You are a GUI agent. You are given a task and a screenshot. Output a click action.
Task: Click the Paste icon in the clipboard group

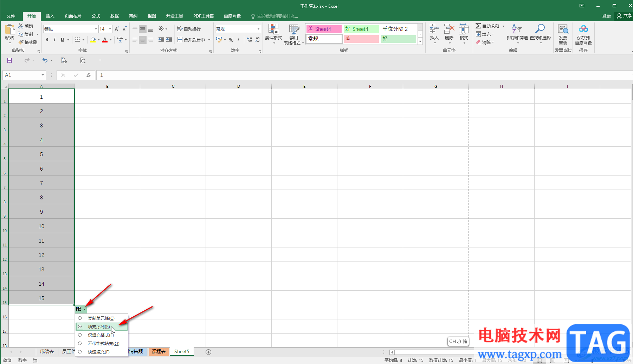pyautogui.click(x=9, y=30)
